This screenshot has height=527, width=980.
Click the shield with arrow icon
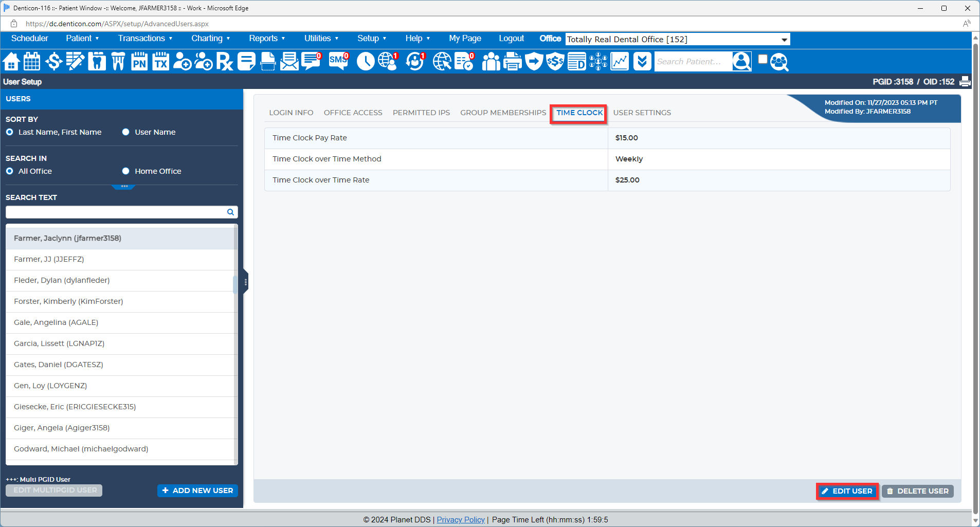[534, 62]
